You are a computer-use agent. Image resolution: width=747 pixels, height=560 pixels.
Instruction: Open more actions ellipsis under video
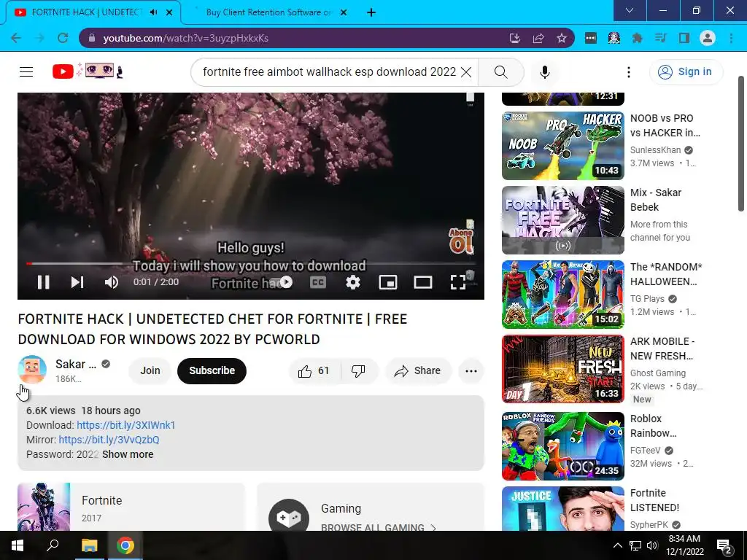click(x=471, y=371)
